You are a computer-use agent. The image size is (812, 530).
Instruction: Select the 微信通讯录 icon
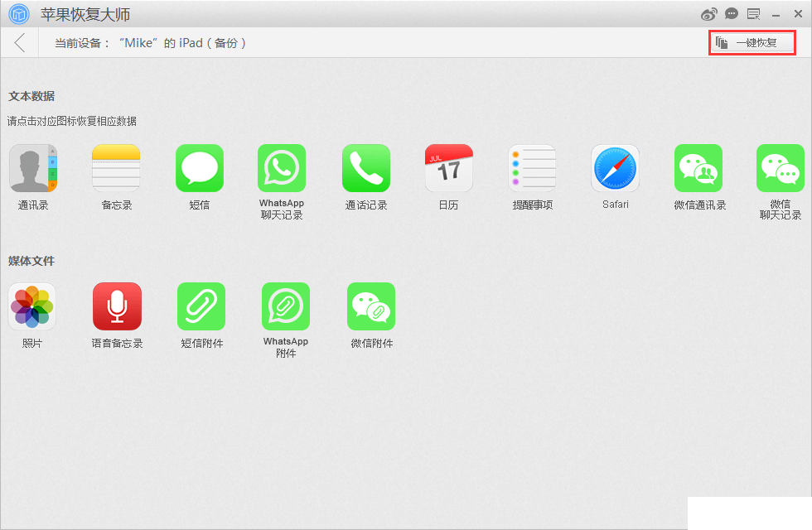coord(698,168)
